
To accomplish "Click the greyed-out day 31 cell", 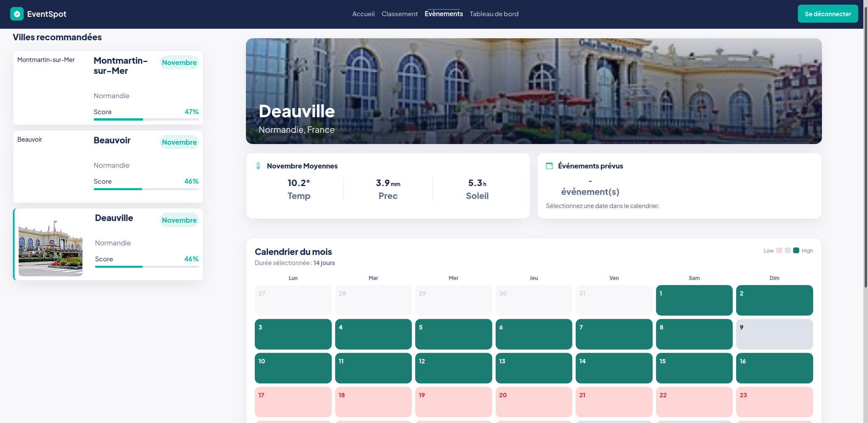I will (x=614, y=300).
